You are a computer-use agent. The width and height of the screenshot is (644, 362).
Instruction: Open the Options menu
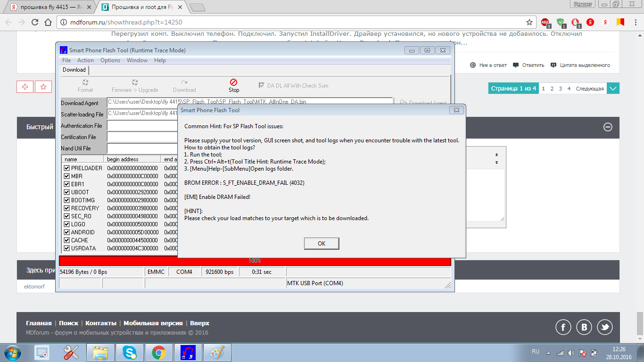(x=110, y=60)
